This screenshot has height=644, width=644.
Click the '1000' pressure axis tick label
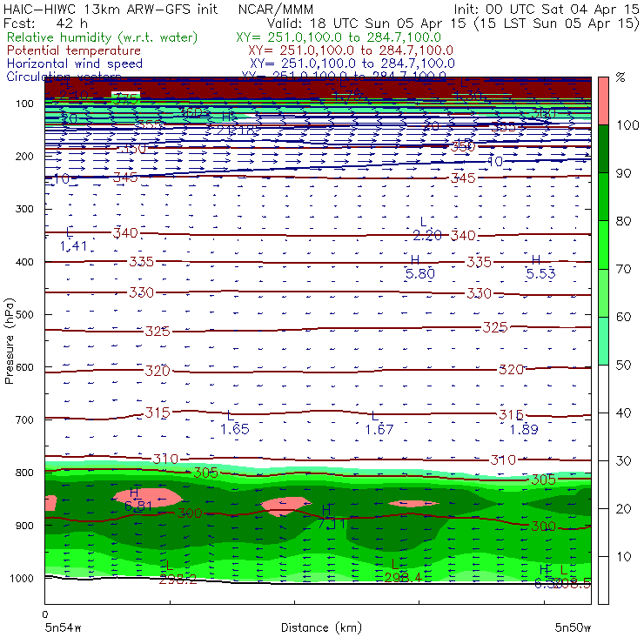(x=22, y=578)
